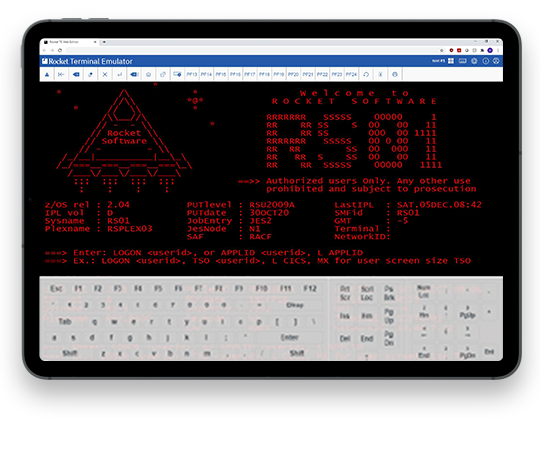Toggle the Scrl Loc key
The image size is (540, 452).
367,293
